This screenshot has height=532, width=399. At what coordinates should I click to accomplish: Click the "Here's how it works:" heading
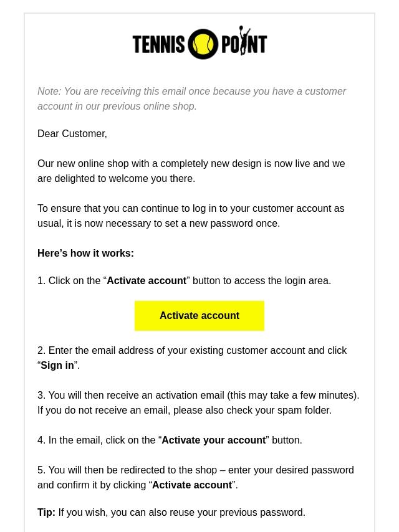[x=85, y=253]
